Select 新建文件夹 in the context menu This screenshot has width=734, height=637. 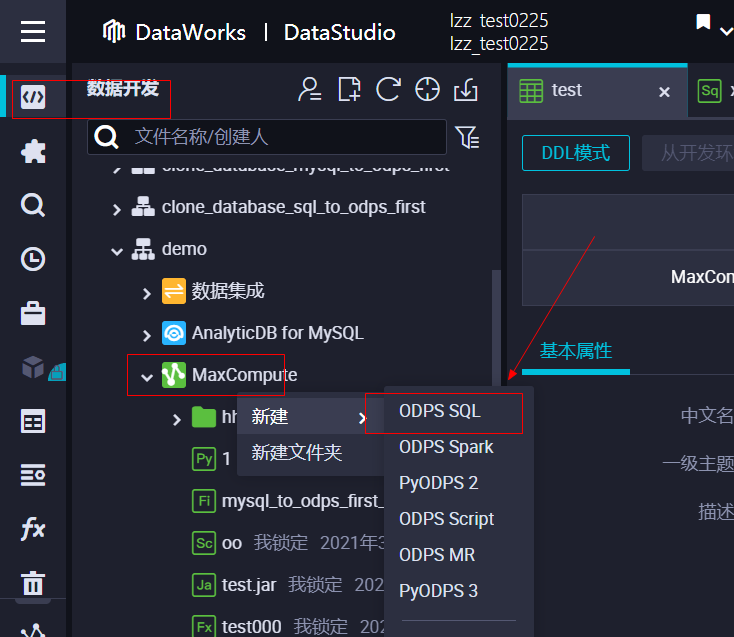[x=310, y=453]
